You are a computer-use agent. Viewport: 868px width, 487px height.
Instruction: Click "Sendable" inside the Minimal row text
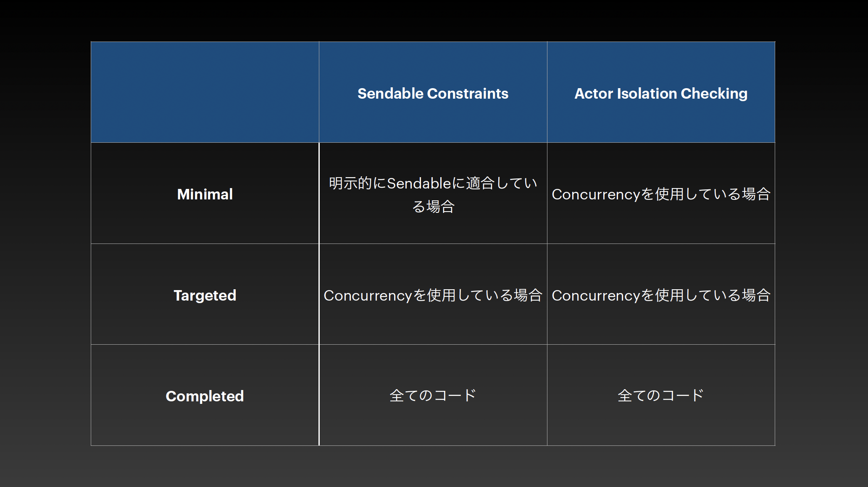pos(419,183)
